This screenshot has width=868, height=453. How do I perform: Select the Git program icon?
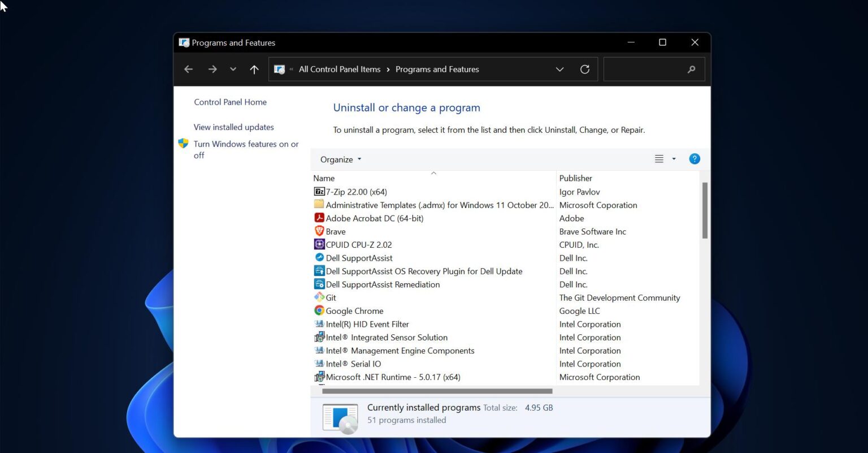(x=319, y=297)
